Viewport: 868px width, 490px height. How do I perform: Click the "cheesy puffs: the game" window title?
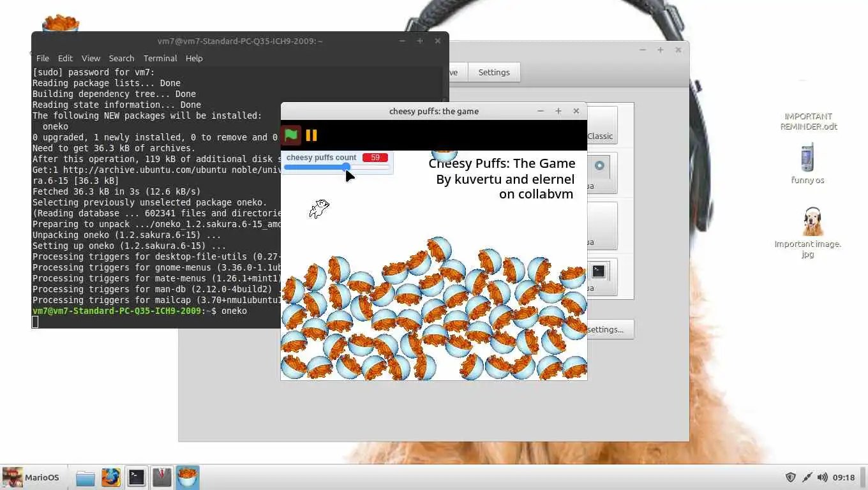pyautogui.click(x=434, y=111)
